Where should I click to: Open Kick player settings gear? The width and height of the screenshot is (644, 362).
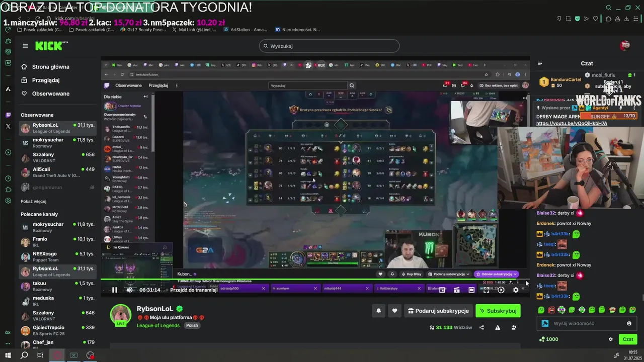coord(516,290)
